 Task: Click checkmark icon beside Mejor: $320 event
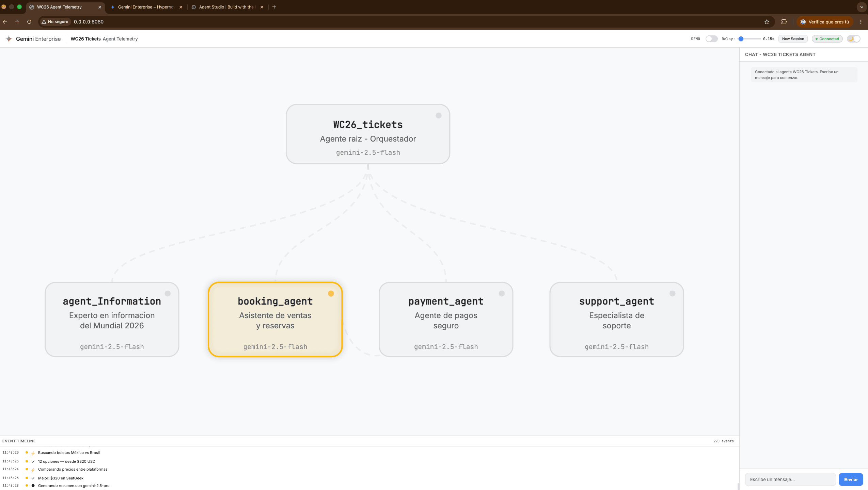33,478
